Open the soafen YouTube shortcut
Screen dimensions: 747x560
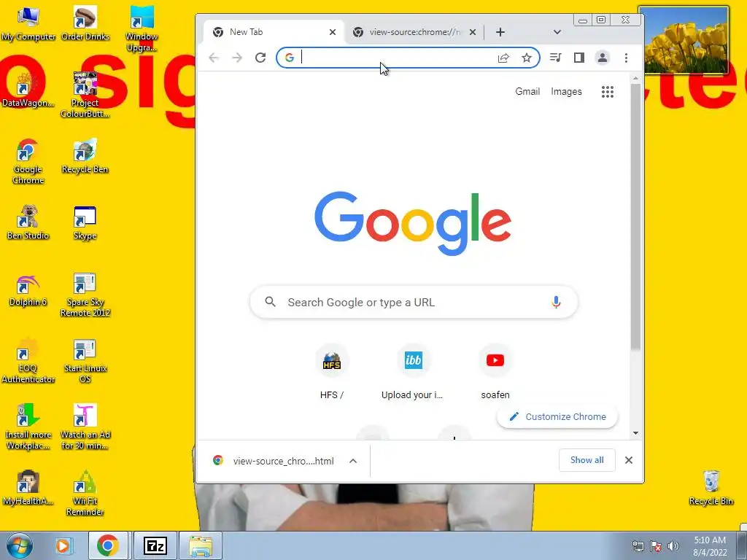(495, 373)
